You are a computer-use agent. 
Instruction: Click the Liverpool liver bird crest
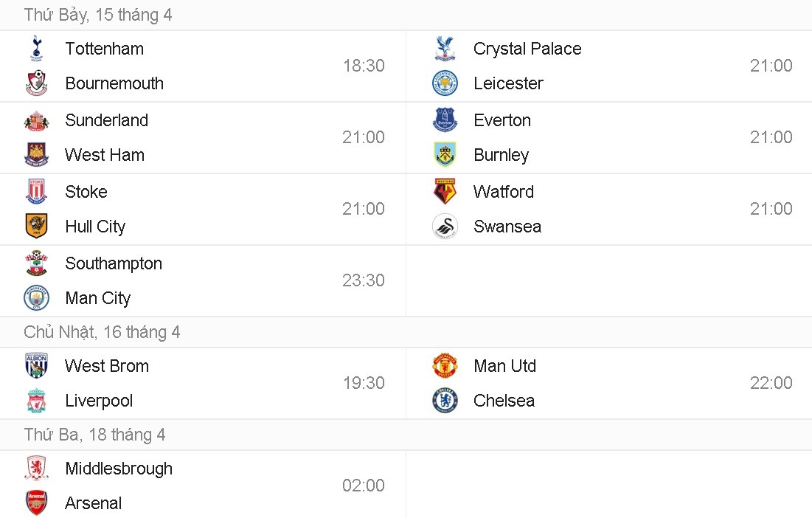pyautogui.click(x=36, y=401)
